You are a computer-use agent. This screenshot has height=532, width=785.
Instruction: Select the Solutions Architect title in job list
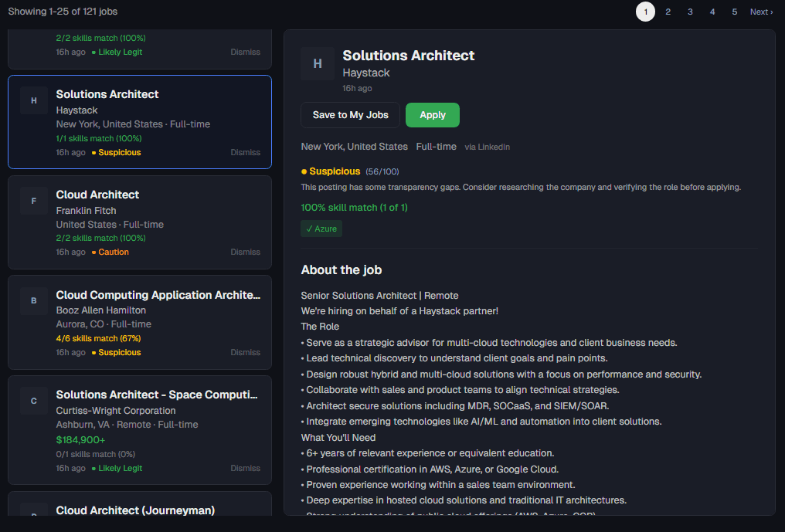(x=107, y=94)
